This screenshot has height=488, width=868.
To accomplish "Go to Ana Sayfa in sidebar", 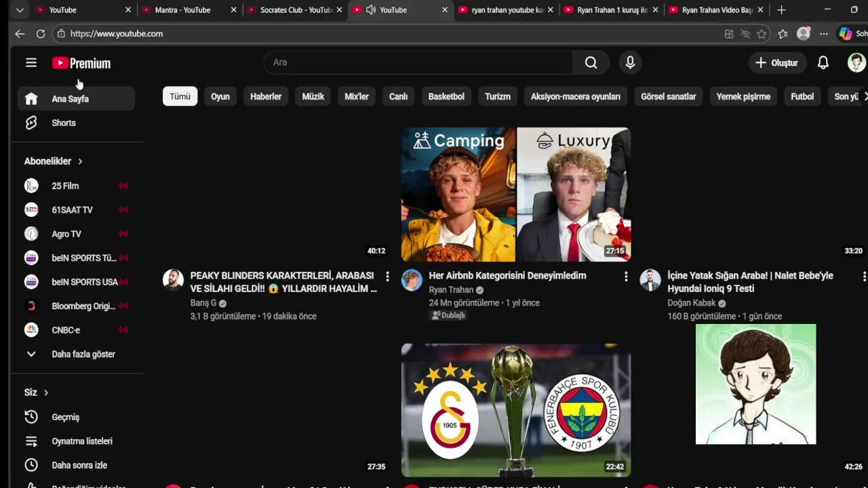I will (x=77, y=99).
